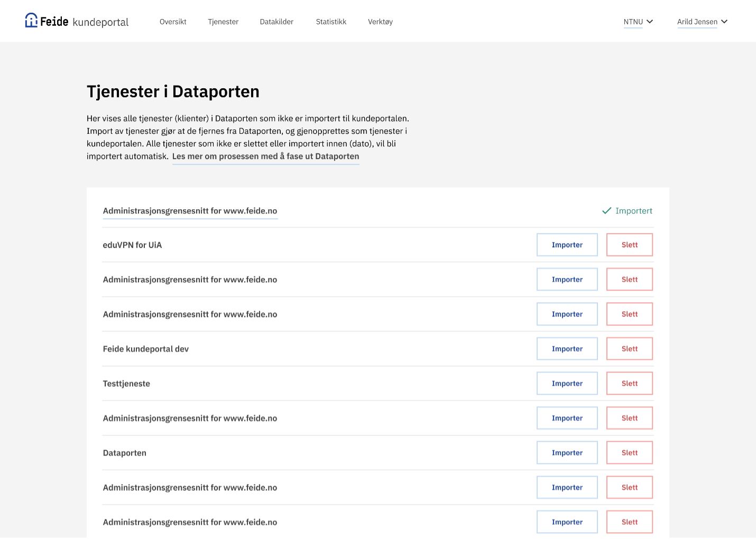Open the Oversikt menu item
Image resolution: width=756 pixels, height=539 pixels.
[x=173, y=22]
